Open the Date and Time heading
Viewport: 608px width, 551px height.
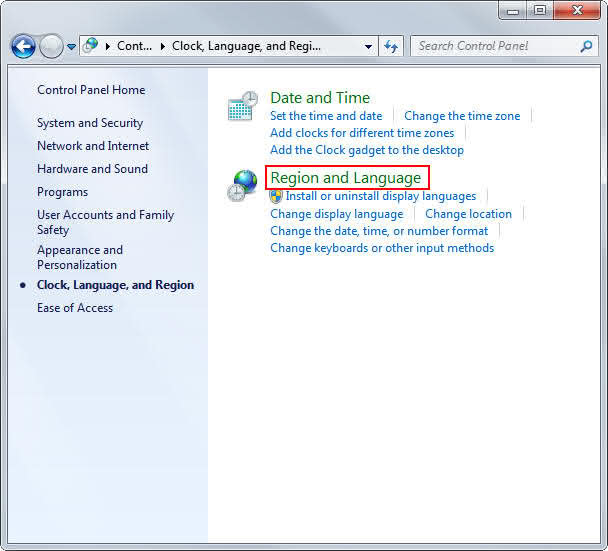tap(320, 98)
